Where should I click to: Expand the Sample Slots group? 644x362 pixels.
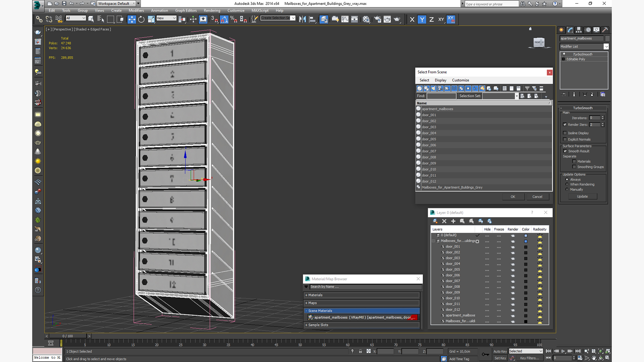pyautogui.click(x=362, y=325)
